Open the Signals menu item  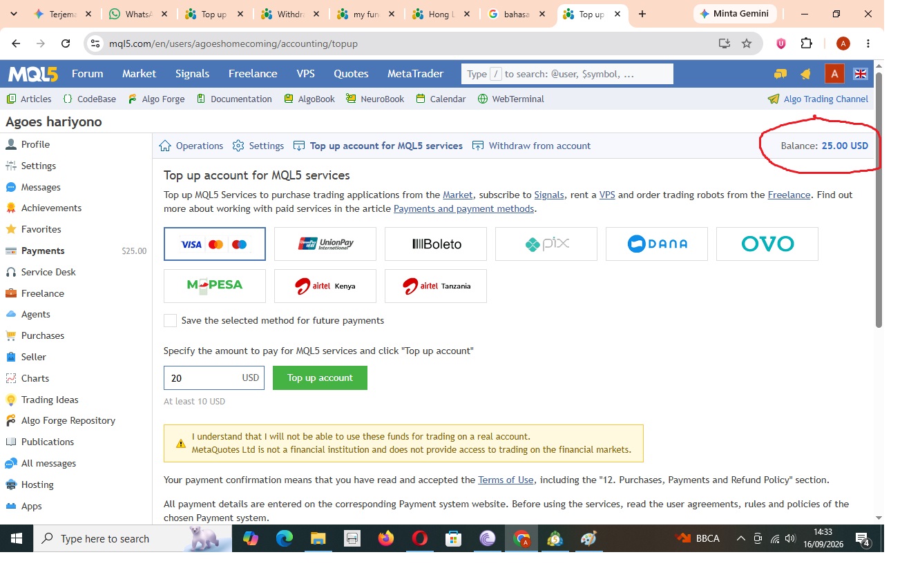[192, 74]
